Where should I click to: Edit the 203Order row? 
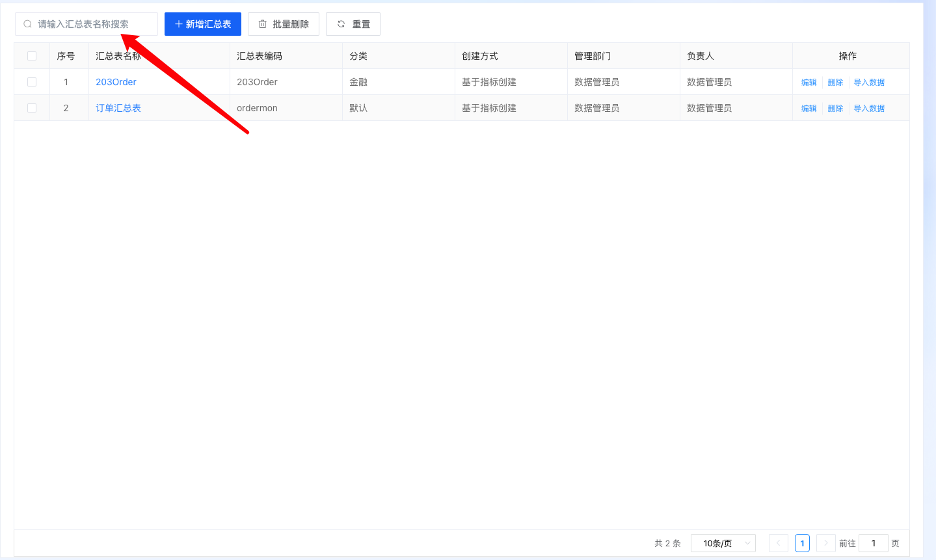pyautogui.click(x=809, y=83)
